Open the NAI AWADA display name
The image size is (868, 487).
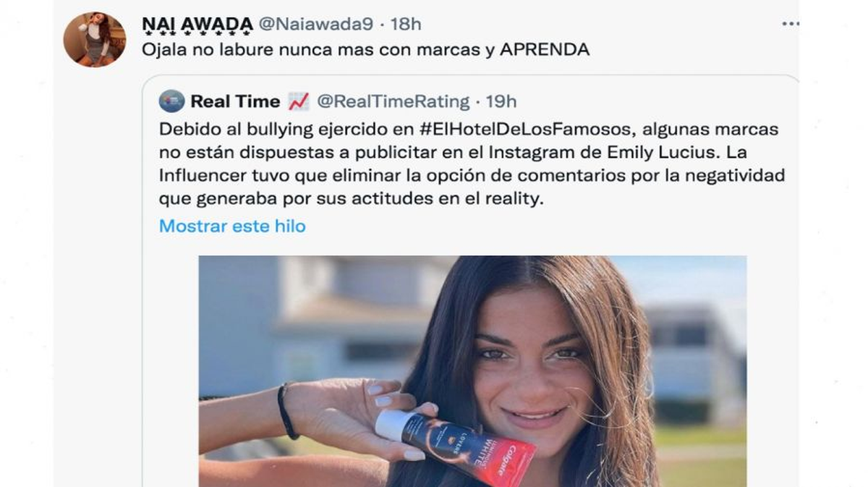(197, 25)
